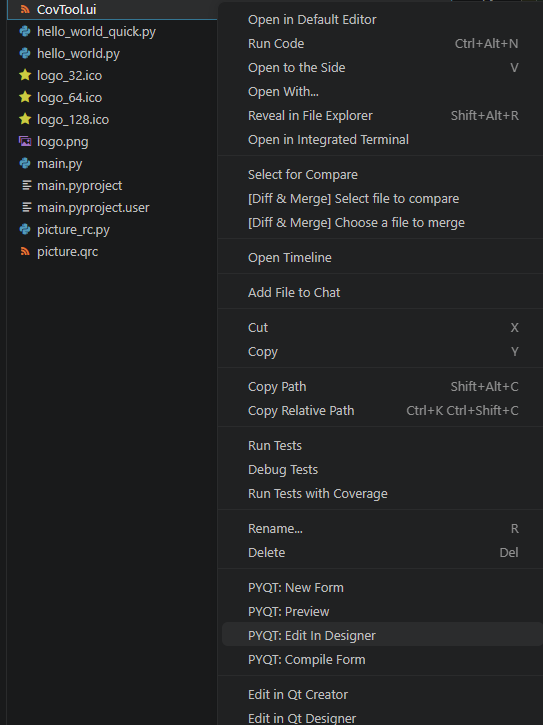Image resolution: width=543 pixels, height=725 pixels.
Task: Choose Copy Relative Path
Action: pyautogui.click(x=382, y=411)
